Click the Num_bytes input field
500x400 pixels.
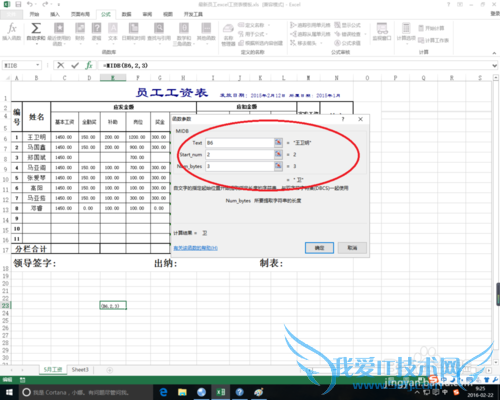(x=240, y=166)
